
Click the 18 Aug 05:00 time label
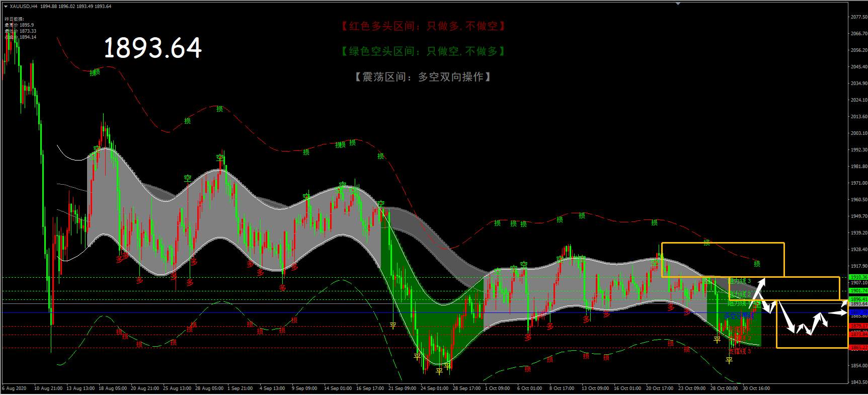click(x=113, y=388)
